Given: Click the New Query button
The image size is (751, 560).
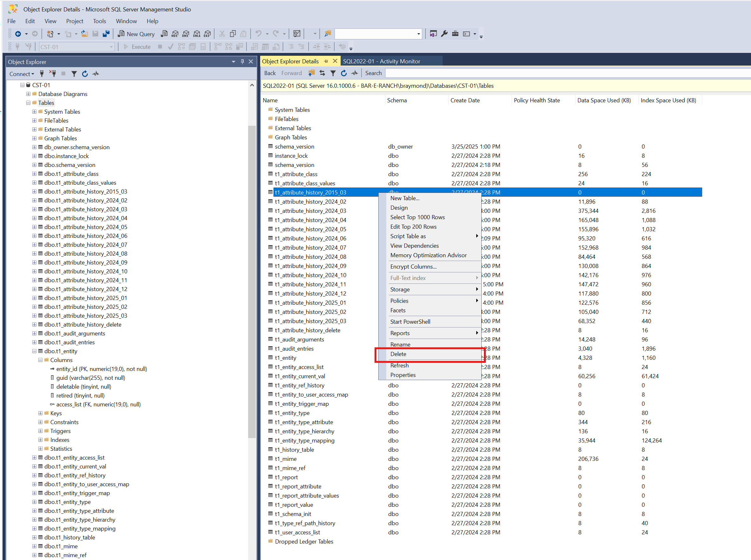Looking at the screenshot, I should tap(136, 34).
